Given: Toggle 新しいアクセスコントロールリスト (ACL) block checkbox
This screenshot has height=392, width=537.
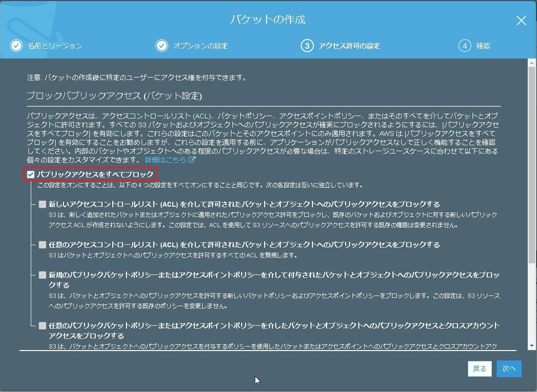Looking at the screenshot, I should (42, 204).
